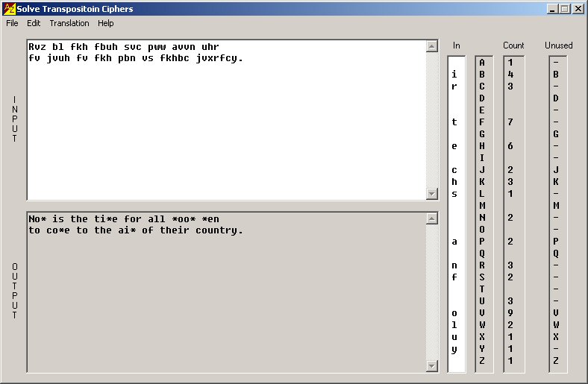Click the 'r' mapping in the In column

[454, 86]
